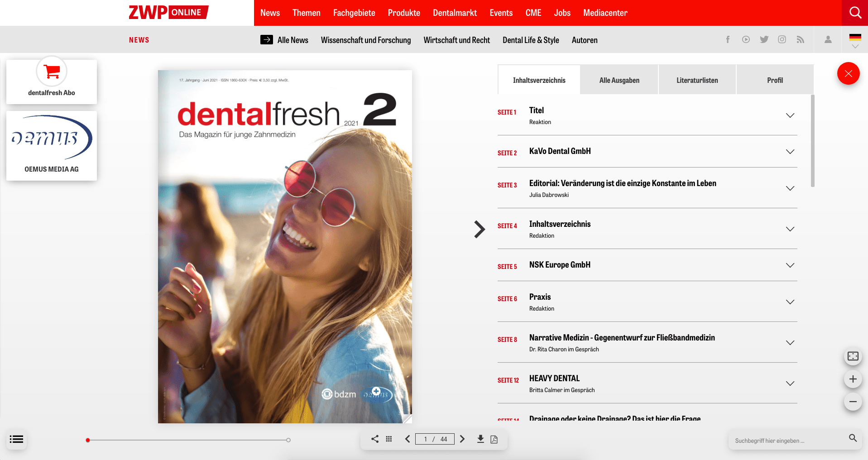This screenshot has width=868, height=460.
Task: Open the OEMUS MEDIA AG logo card
Action: coord(52,146)
